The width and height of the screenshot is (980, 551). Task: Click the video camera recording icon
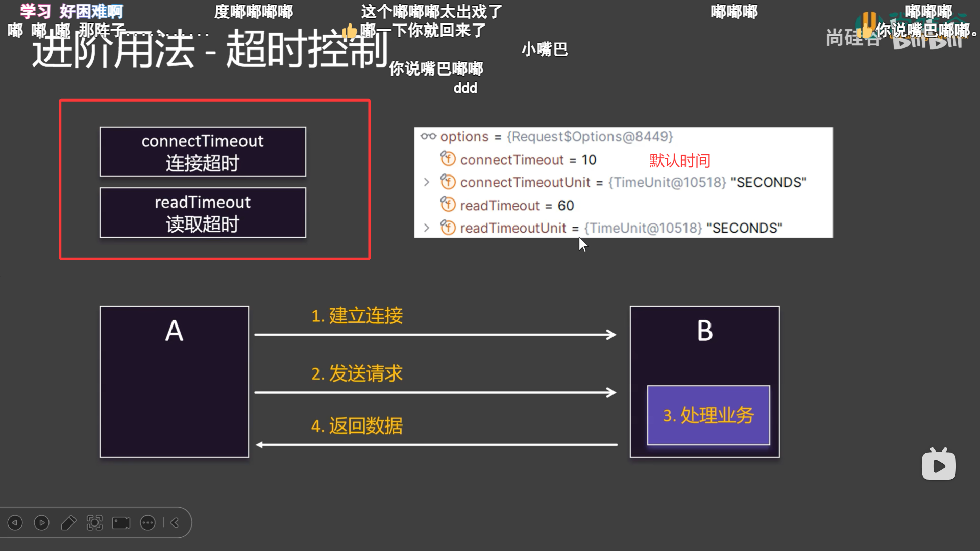(120, 522)
